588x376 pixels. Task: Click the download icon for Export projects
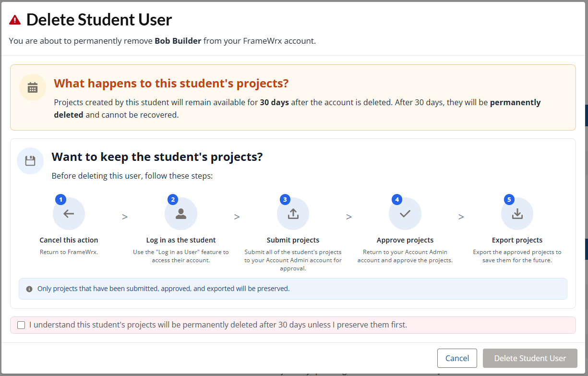[x=517, y=214]
